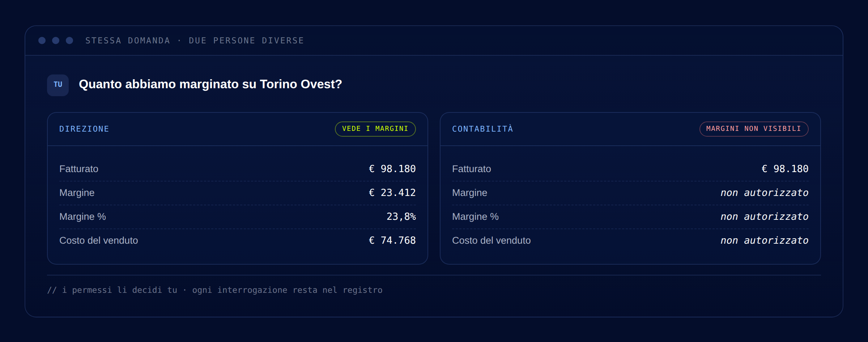Select the Margine % label in Direzione
Image resolution: width=868 pixels, height=342 pixels.
(82, 217)
